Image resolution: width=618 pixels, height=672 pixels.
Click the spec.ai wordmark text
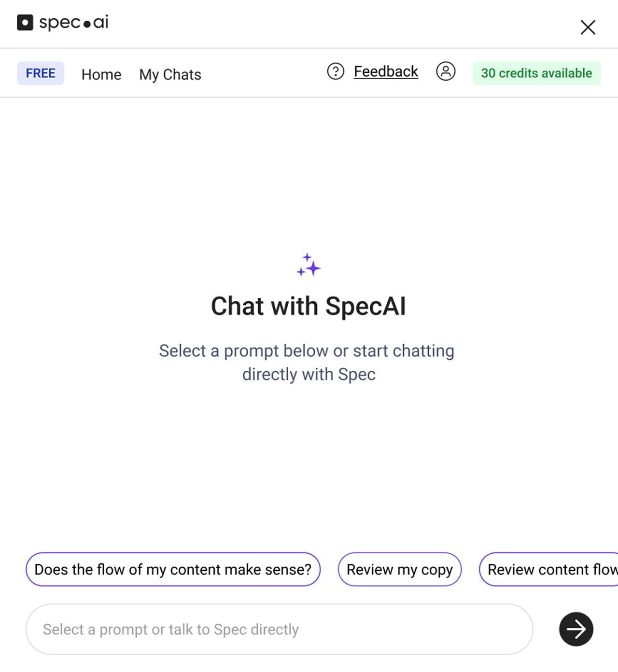(74, 23)
